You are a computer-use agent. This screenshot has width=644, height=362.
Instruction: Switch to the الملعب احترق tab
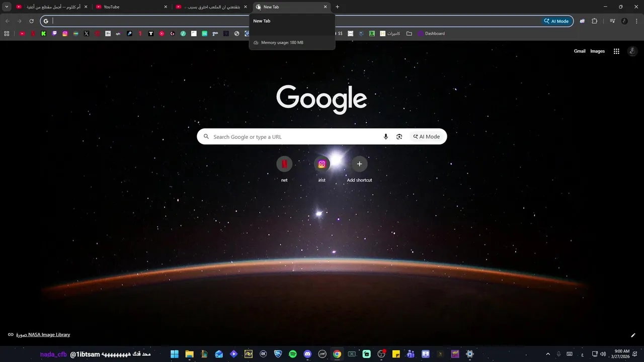pos(212,7)
